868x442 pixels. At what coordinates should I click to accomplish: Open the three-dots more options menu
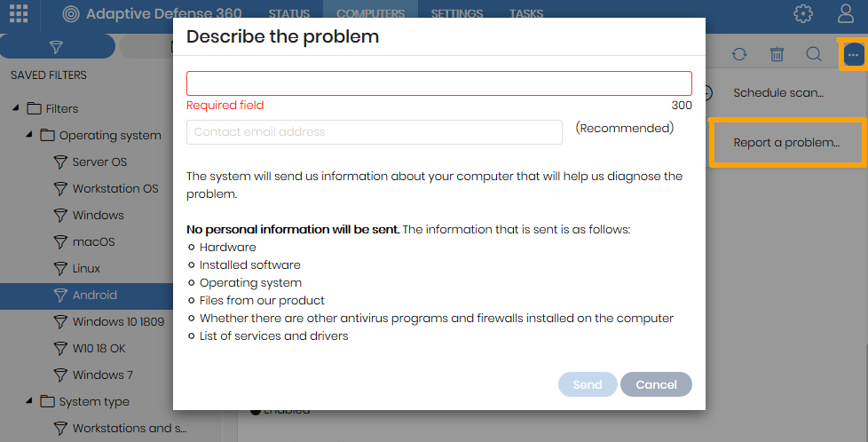pyautogui.click(x=853, y=54)
